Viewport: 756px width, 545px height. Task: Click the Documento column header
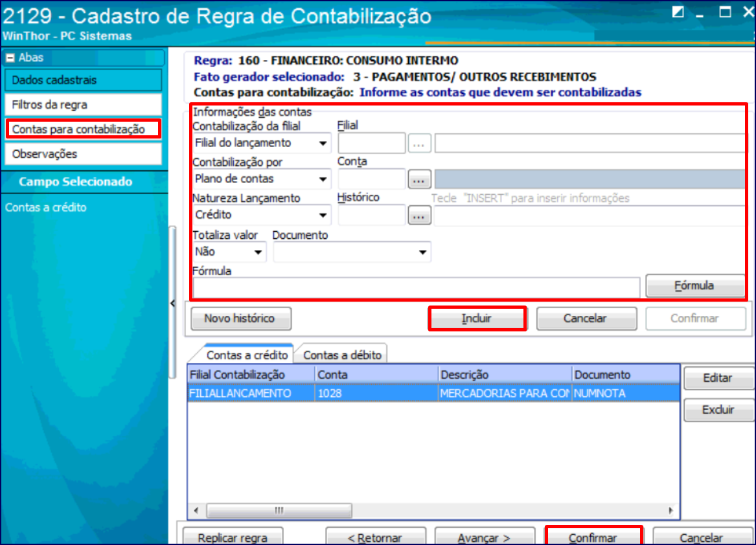coord(626,375)
